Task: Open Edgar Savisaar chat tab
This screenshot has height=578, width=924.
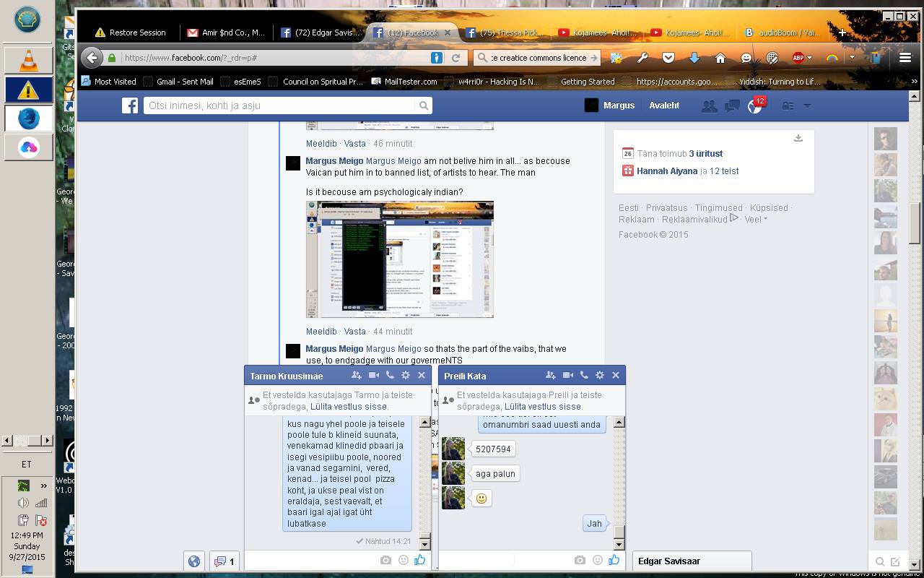Action: (x=692, y=561)
